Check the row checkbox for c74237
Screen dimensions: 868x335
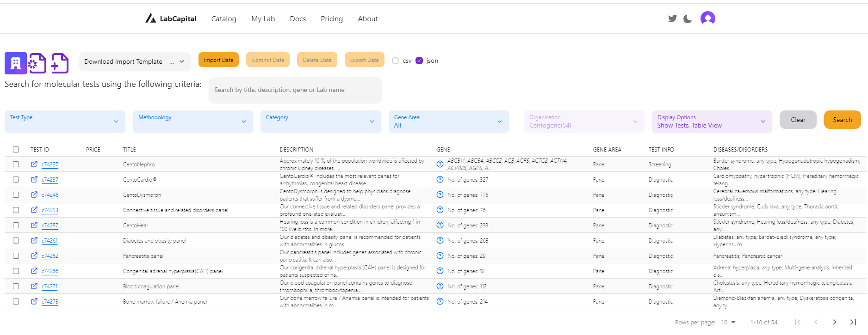(x=16, y=179)
